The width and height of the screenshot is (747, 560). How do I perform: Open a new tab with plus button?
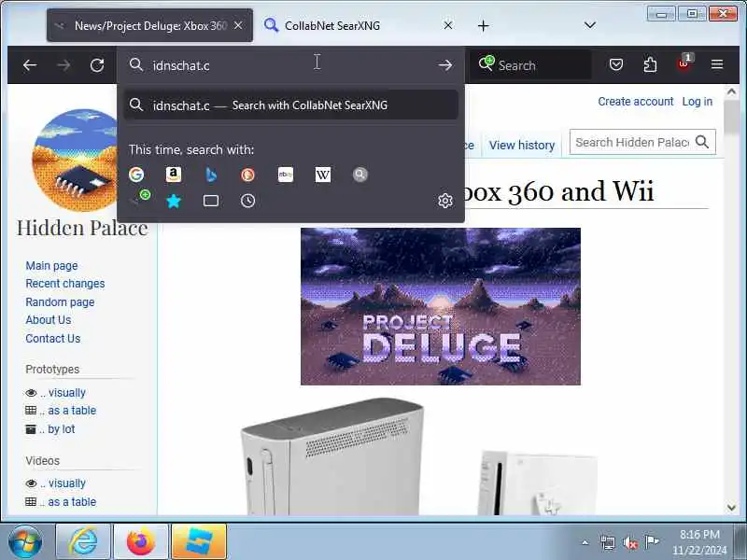tap(483, 26)
